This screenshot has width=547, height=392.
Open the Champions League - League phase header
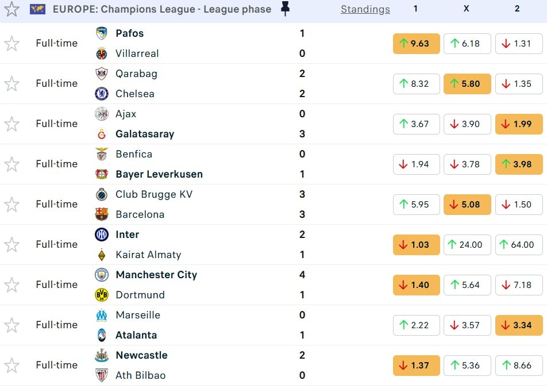pyautogui.click(x=161, y=9)
